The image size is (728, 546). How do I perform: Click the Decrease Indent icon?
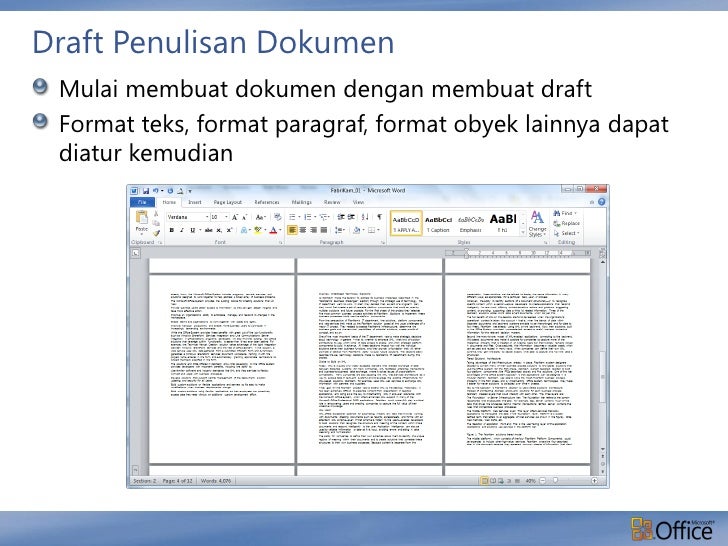(x=341, y=217)
